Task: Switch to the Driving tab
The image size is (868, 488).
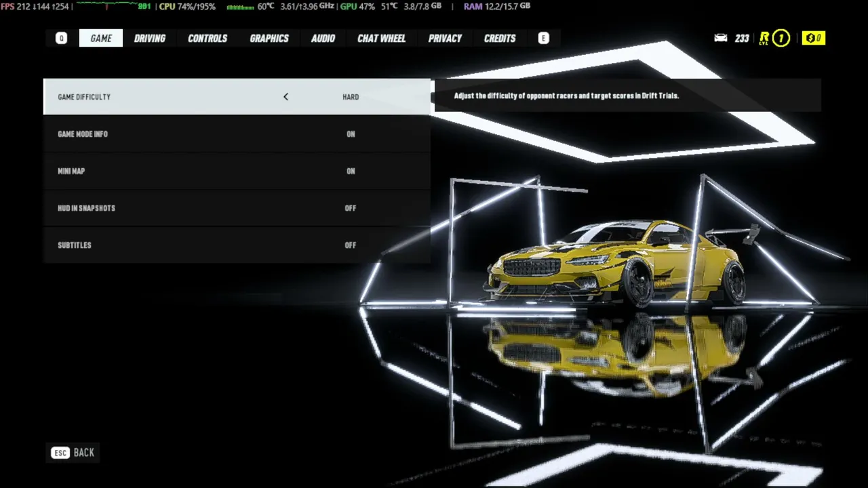Action: click(x=150, y=39)
